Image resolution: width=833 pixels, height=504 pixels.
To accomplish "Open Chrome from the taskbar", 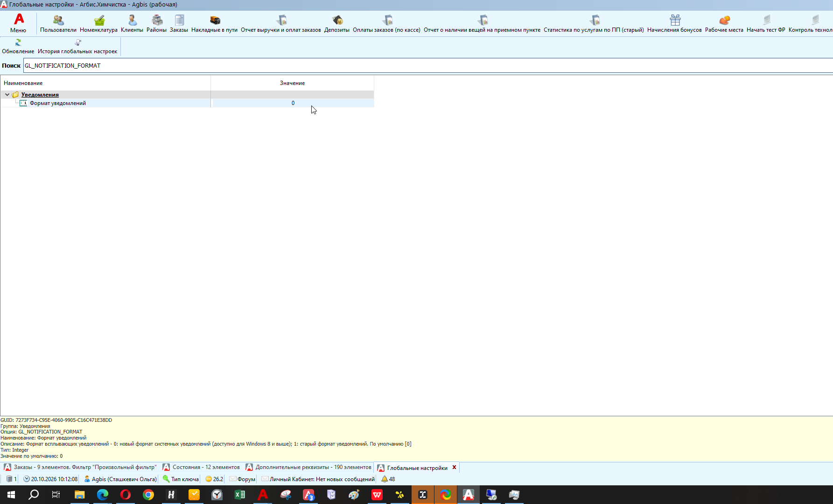I will click(x=148, y=495).
